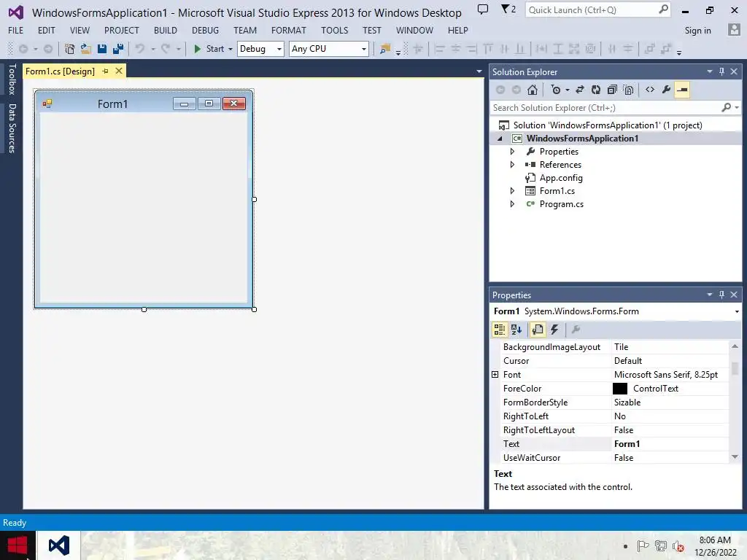Click the Cursor property value Default
Screen dimensions: 747x560
[670, 361]
